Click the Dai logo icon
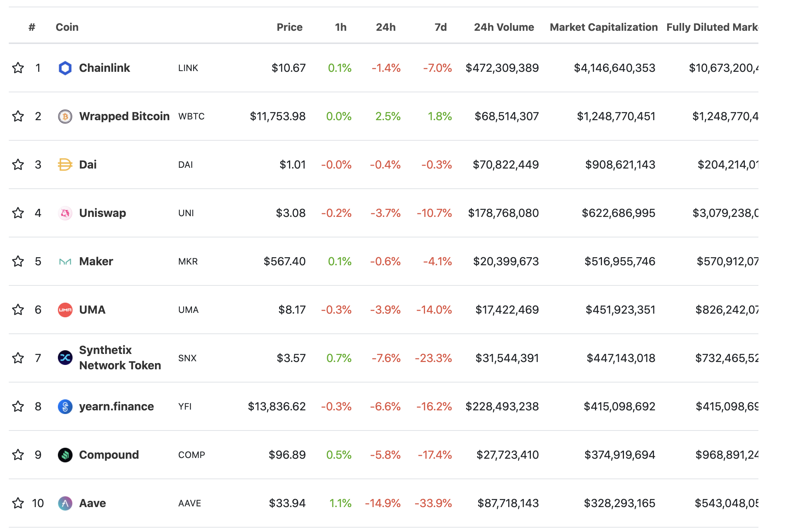 [65, 165]
